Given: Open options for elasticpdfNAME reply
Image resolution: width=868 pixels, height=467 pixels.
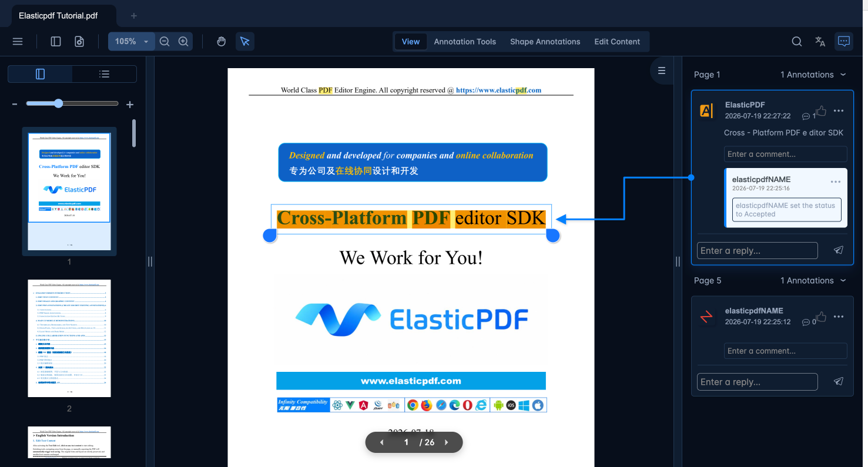Looking at the screenshot, I should click(836, 182).
